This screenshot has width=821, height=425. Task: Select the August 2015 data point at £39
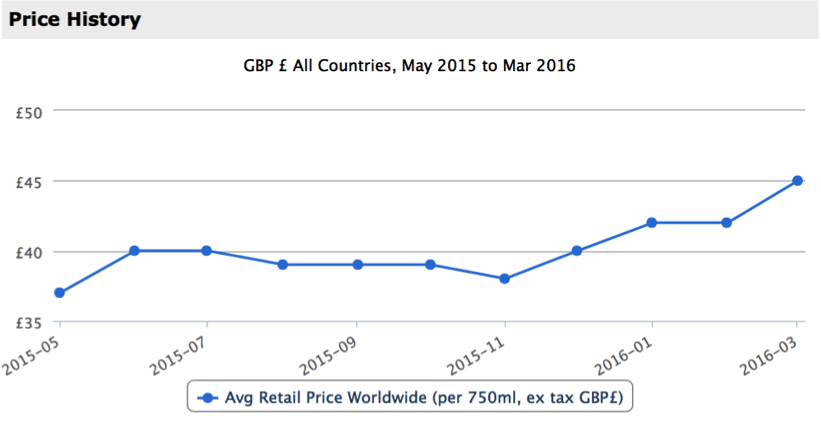(x=283, y=265)
